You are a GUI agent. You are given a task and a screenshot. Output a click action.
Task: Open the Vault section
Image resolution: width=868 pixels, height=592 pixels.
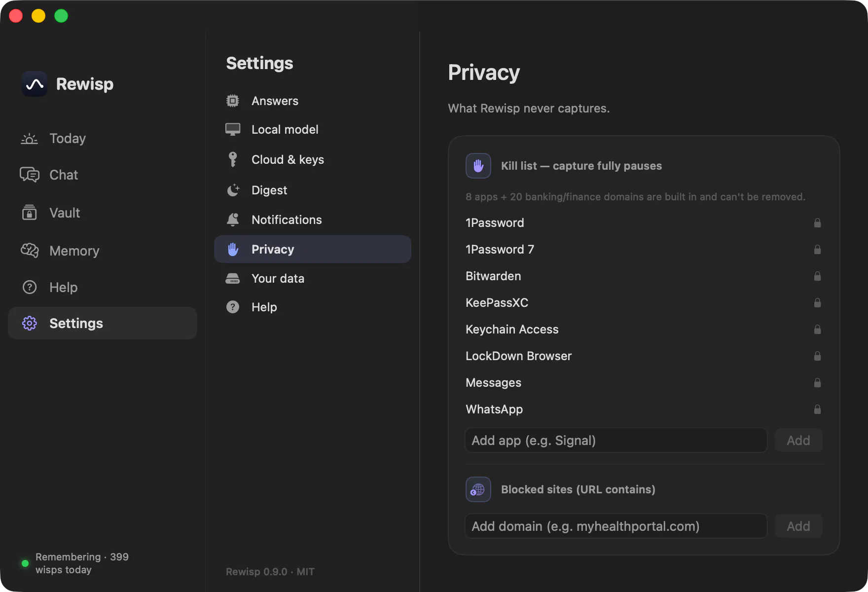(103, 213)
